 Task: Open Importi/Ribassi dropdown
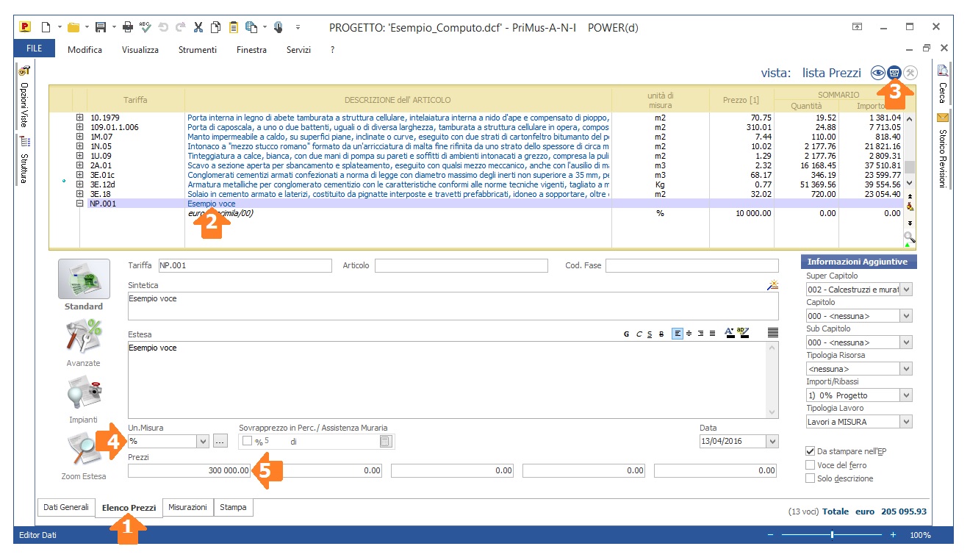[906, 395]
